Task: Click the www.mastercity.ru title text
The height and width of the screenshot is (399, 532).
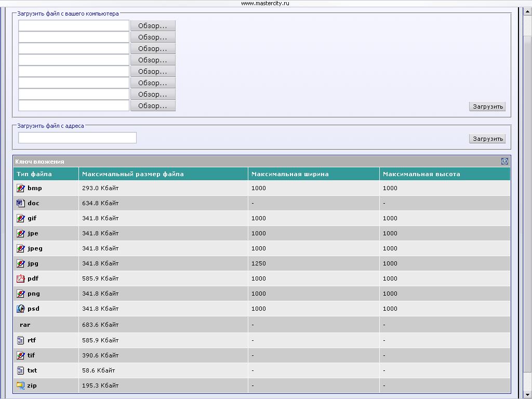Action: (x=265, y=4)
